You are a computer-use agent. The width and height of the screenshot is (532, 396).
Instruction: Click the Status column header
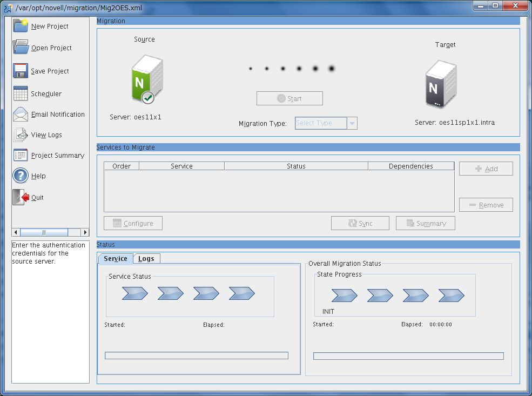point(296,166)
